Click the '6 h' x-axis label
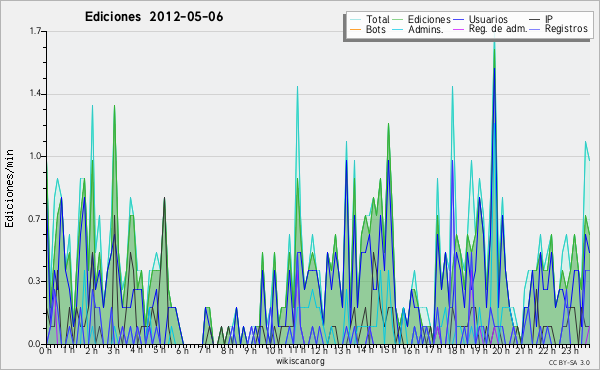The image size is (600, 370). pos(182,350)
